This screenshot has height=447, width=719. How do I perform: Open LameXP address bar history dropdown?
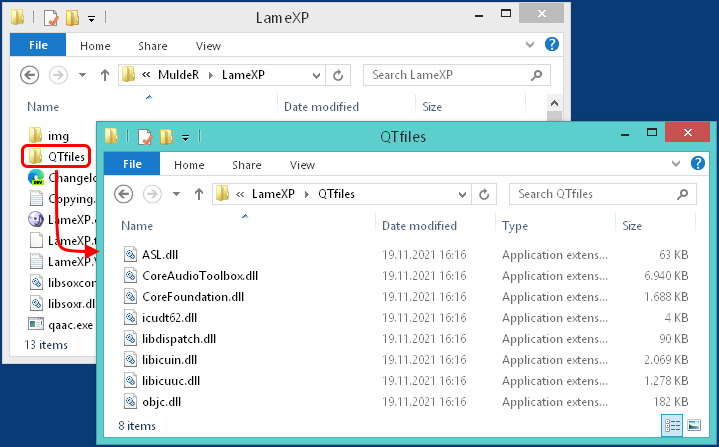[x=316, y=76]
